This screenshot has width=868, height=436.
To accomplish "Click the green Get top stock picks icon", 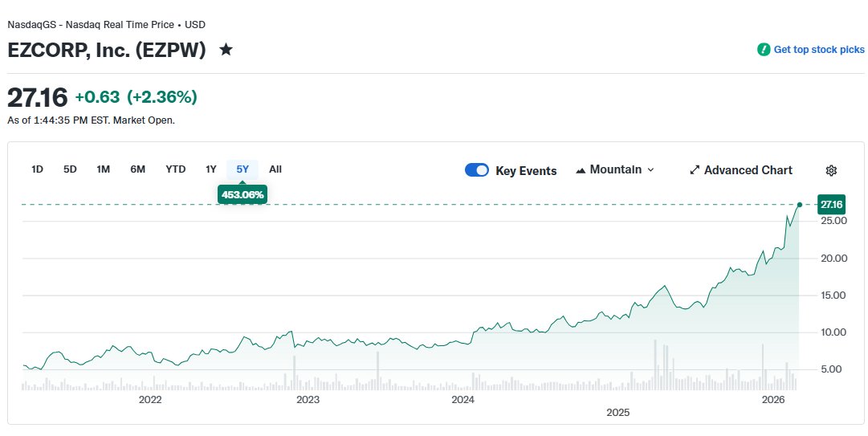I will click(x=764, y=50).
